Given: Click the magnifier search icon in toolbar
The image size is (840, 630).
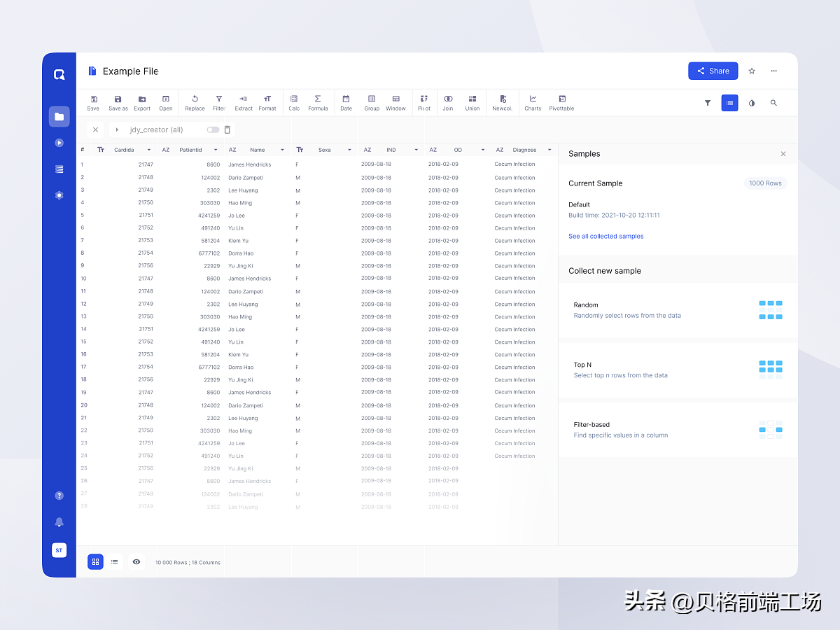Looking at the screenshot, I should click(x=773, y=103).
